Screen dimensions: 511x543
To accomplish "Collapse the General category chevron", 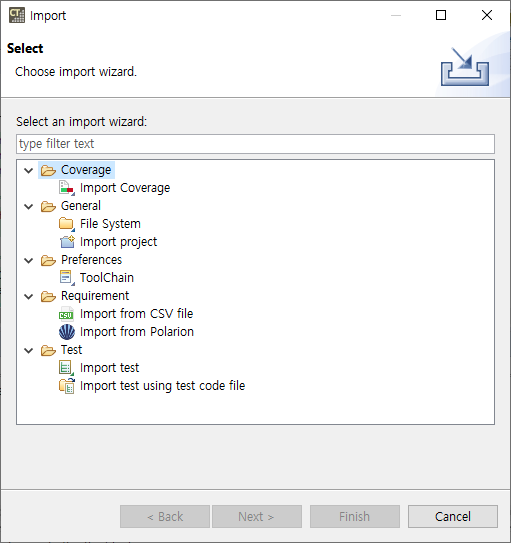I will [x=28, y=206].
